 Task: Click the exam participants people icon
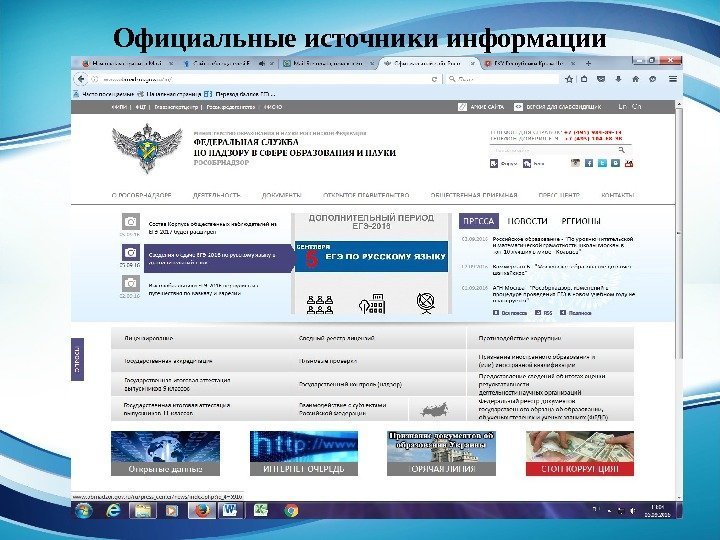[x=320, y=304]
